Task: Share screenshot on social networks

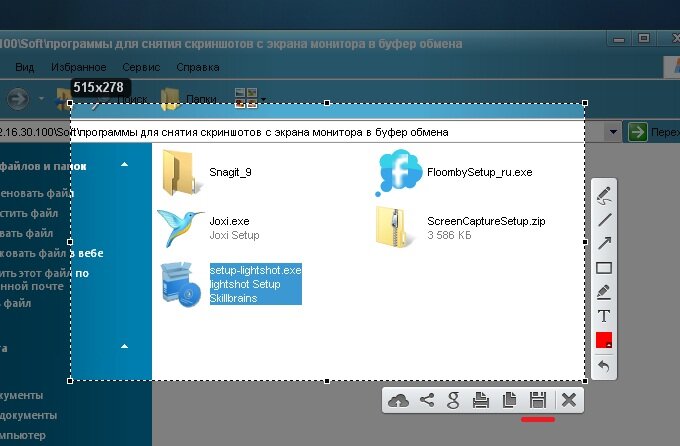Action: pyautogui.click(x=427, y=400)
